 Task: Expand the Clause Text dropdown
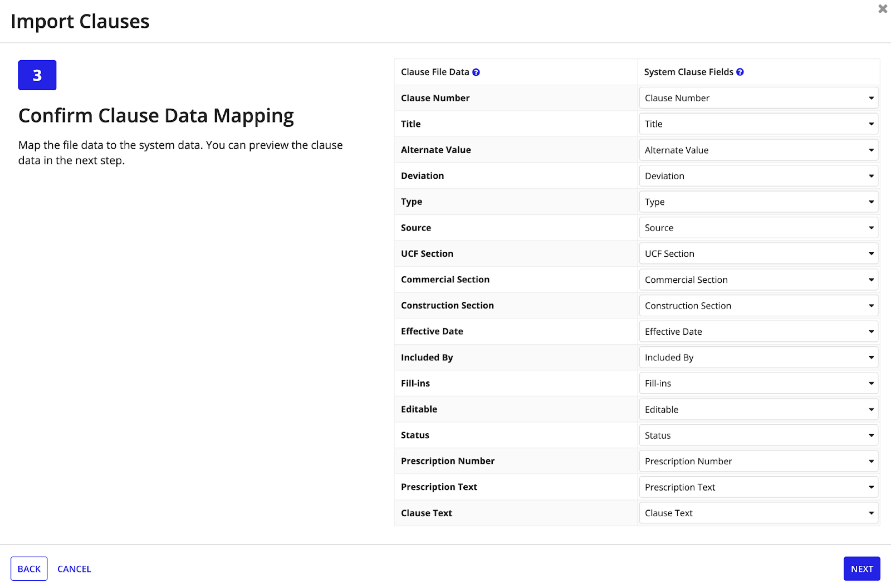(x=758, y=513)
